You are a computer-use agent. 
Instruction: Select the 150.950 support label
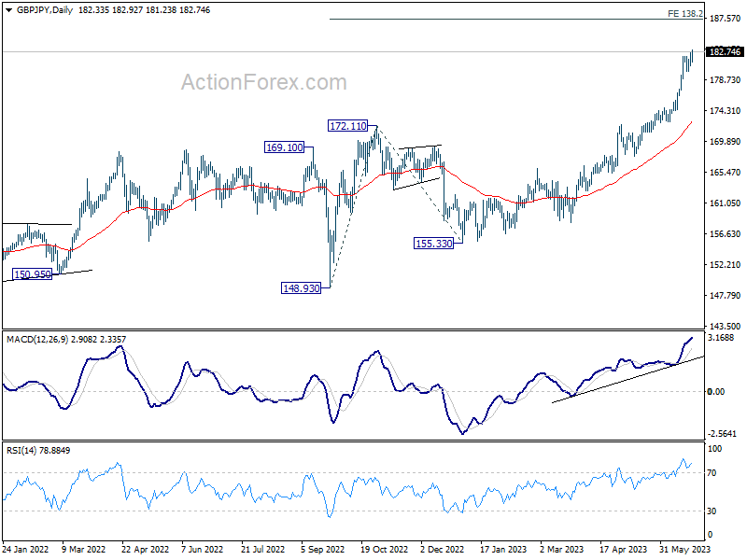[32, 274]
